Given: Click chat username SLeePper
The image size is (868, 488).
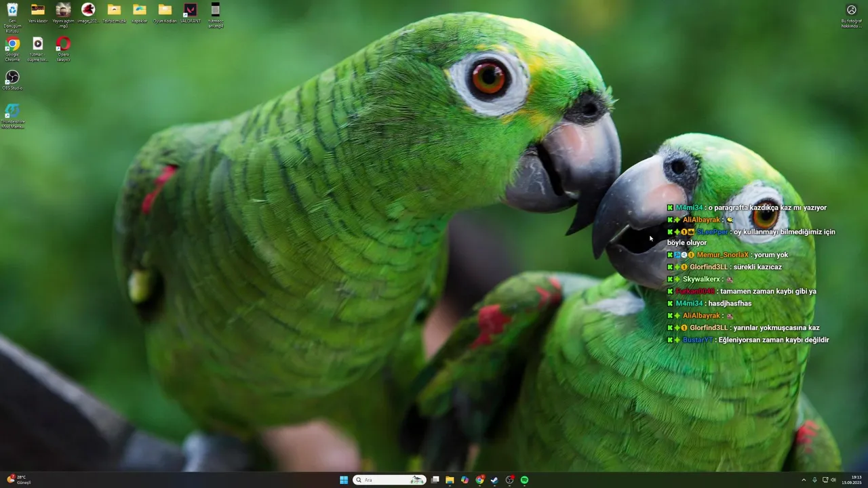Looking at the screenshot, I should pyautogui.click(x=712, y=232).
